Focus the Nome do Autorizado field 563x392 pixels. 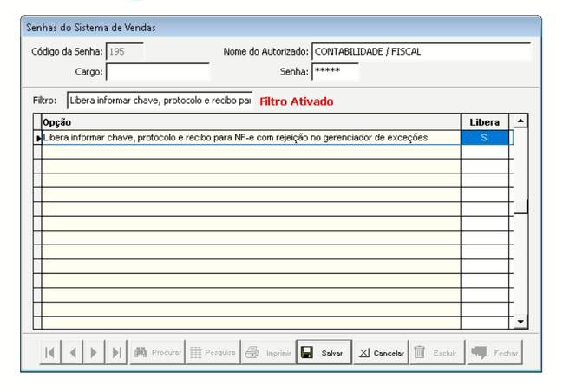[x=420, y=52]
